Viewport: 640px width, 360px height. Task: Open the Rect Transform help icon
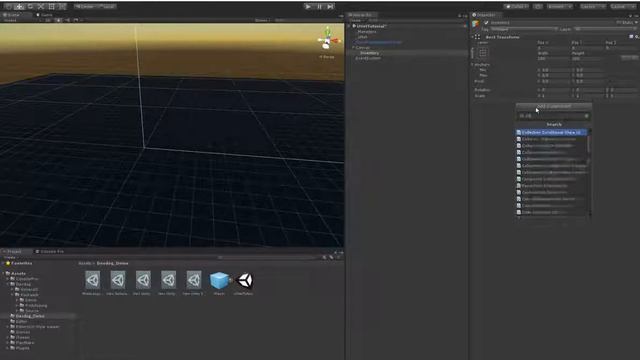point(631,37)
